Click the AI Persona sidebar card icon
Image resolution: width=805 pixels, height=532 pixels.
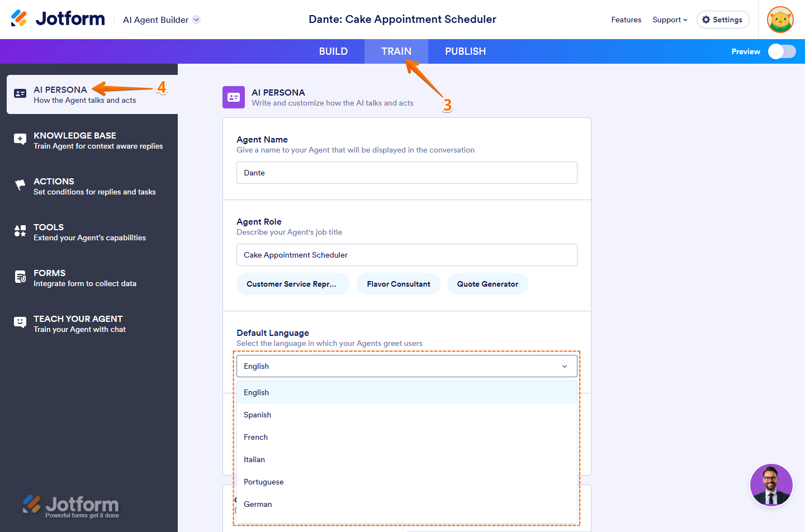pos(20,93)
